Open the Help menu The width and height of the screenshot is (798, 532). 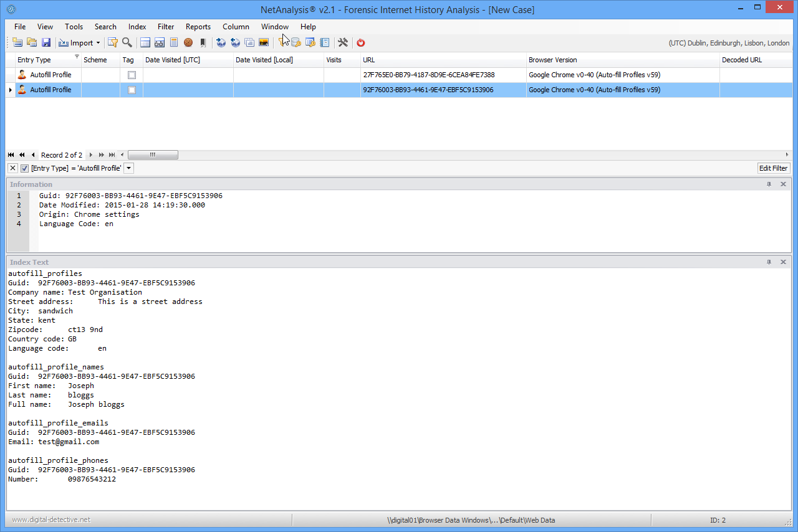(308, 27)
